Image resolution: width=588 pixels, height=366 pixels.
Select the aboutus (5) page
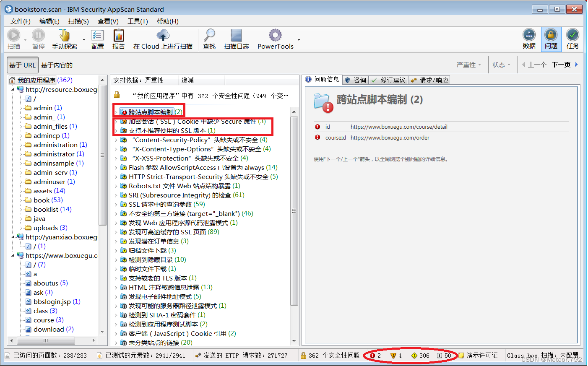click(x=50, y=283)
